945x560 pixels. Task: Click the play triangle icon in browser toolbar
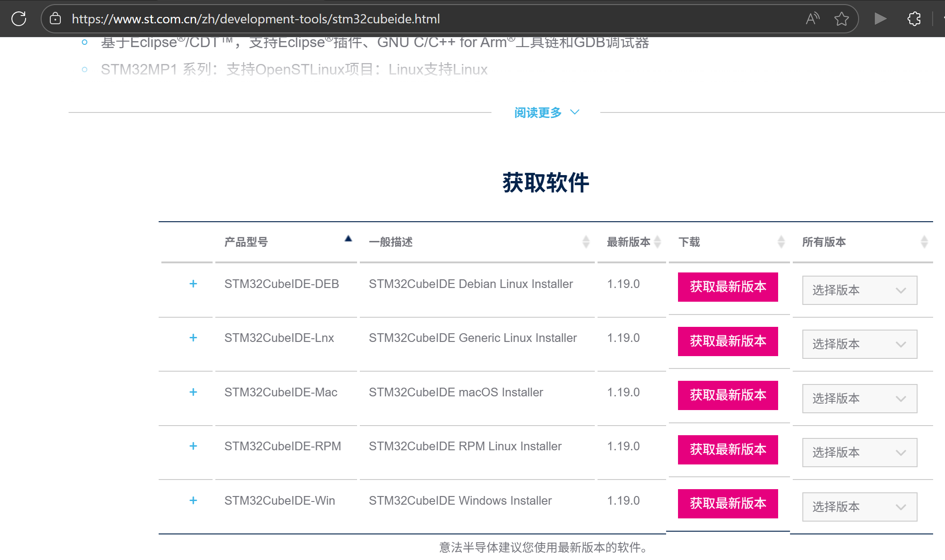[880, 19]
